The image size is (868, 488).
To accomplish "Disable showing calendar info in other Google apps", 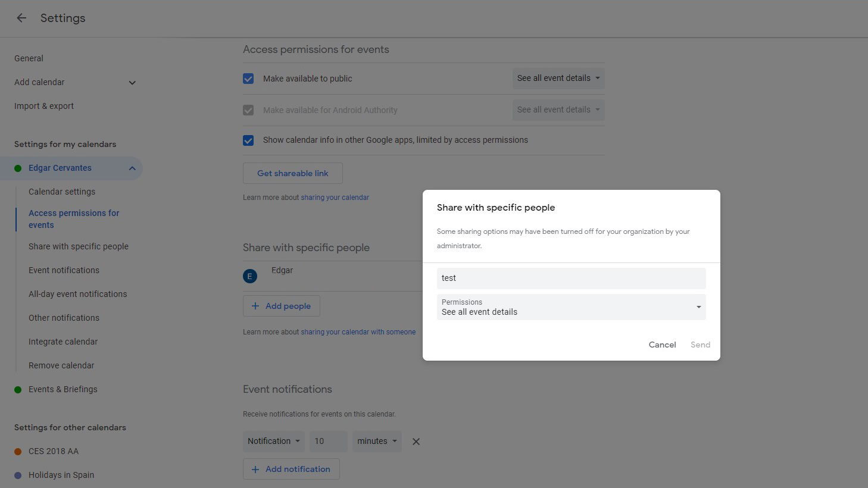I will pos(248,140).
